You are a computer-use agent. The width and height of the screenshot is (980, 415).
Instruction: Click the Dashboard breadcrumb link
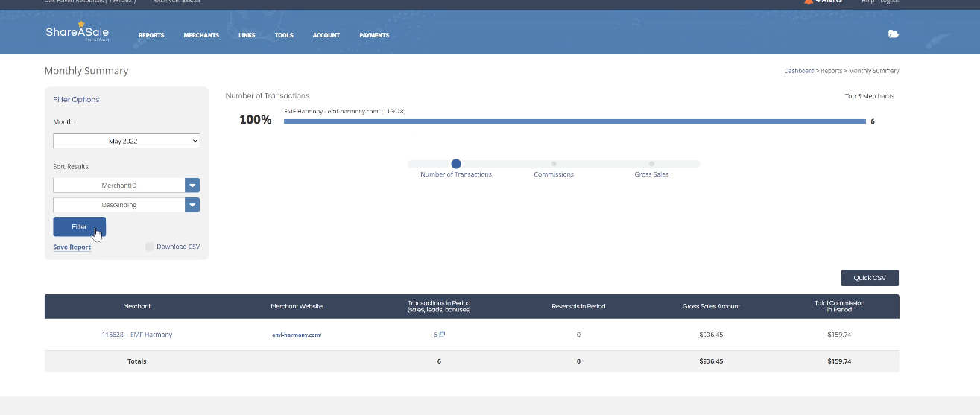pos(799,71)
